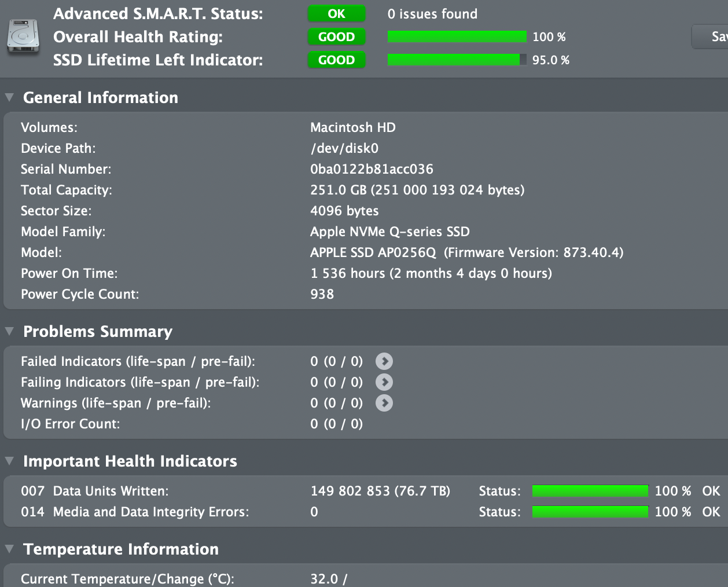This screenshot has height=587, width=728.
Task: Click the GOOD badge for Overall Health Rating
Action: click(x=336, y=37)
